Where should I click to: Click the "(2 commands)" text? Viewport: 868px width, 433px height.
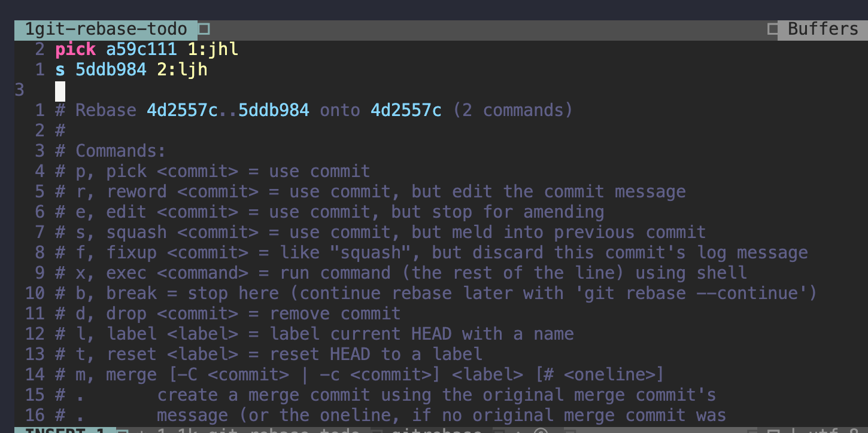pyautogui.click(x=512, y=111)
